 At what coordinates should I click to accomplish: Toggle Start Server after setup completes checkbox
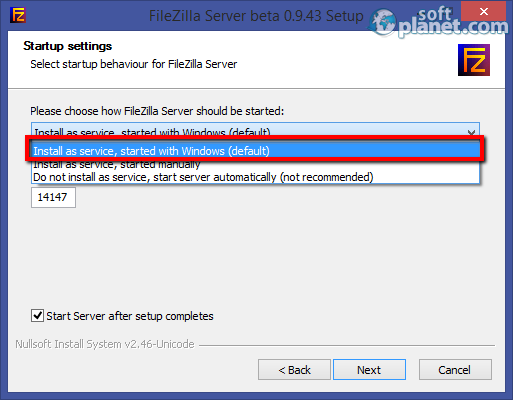37,315
